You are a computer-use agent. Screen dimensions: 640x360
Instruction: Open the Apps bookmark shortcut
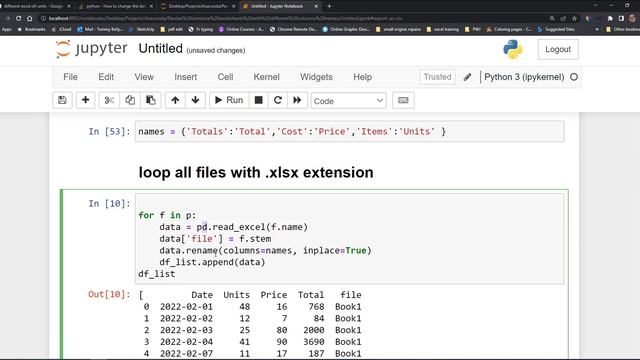(x=7, y=29)
